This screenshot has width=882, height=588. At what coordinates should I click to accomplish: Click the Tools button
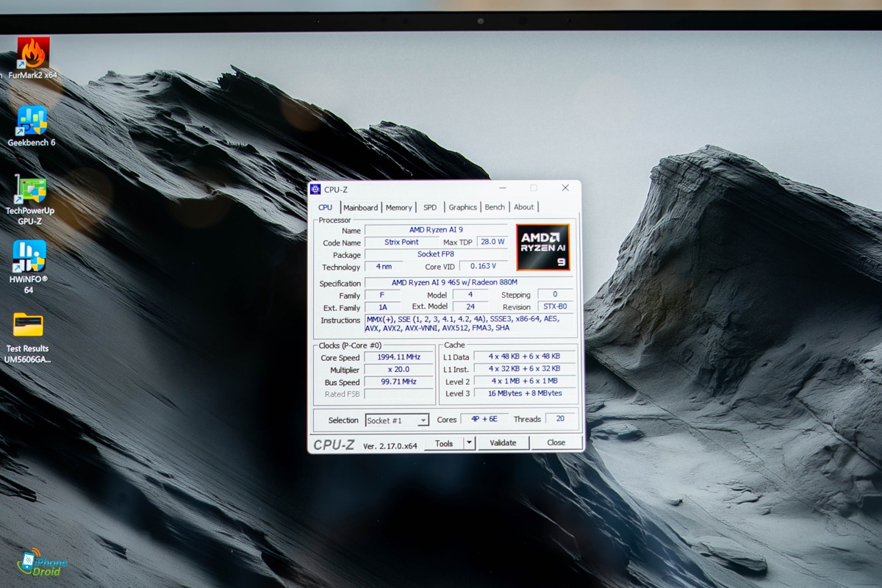(444, 443)
